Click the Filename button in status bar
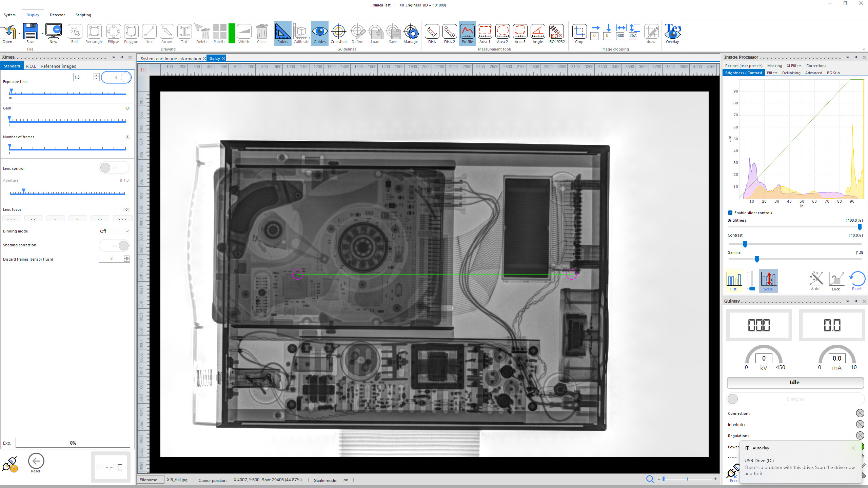 pos(151,480)
